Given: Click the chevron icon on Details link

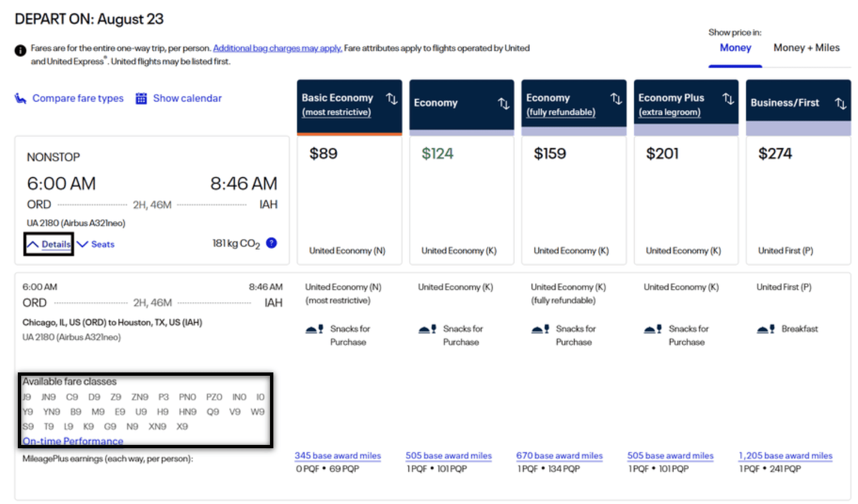Looking at the screenshot, I should 34,244.
